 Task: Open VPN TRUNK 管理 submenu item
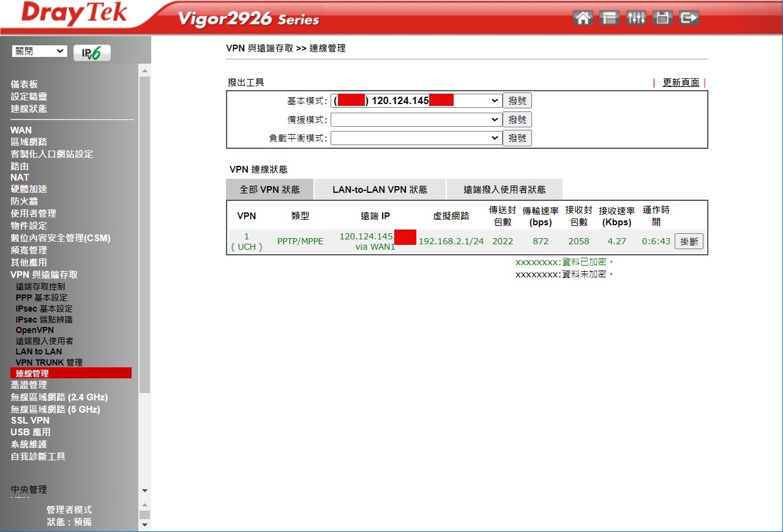[x=49, y=362]
